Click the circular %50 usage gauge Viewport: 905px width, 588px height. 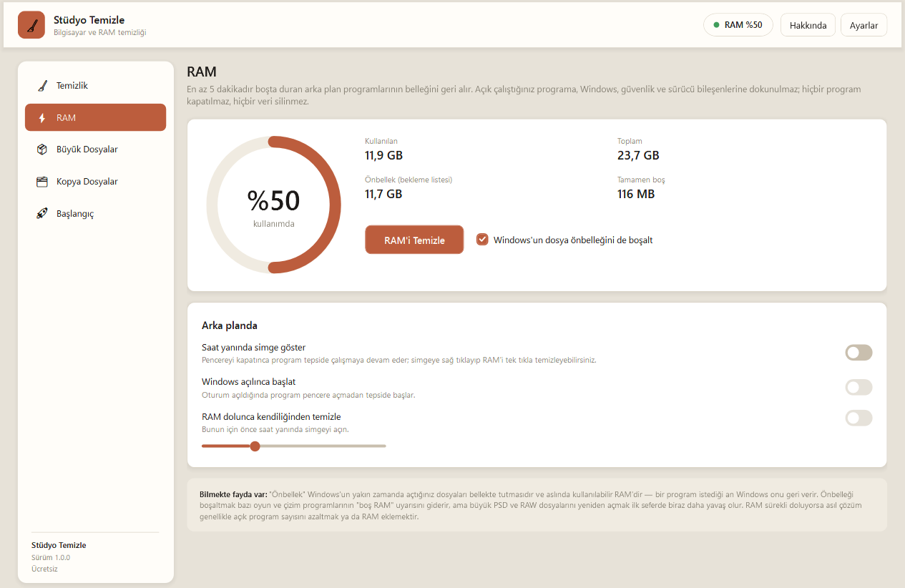pos(273,205)
